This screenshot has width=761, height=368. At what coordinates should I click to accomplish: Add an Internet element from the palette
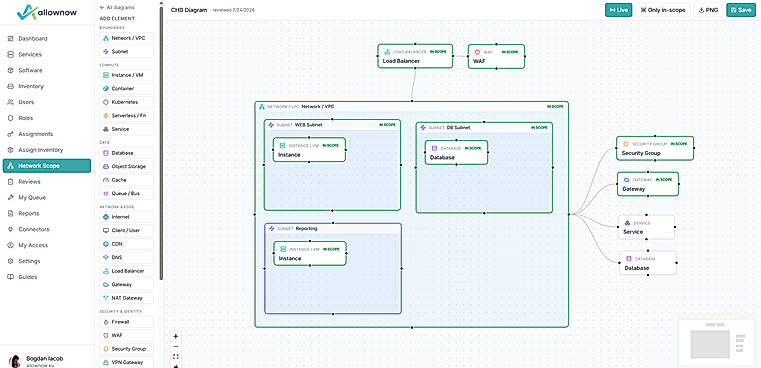tap(126, 217)
